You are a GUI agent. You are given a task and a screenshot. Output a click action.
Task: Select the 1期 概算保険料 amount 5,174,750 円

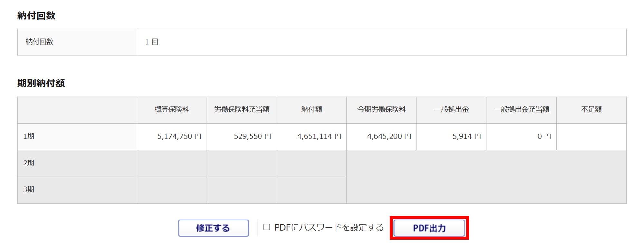[179, 136]
